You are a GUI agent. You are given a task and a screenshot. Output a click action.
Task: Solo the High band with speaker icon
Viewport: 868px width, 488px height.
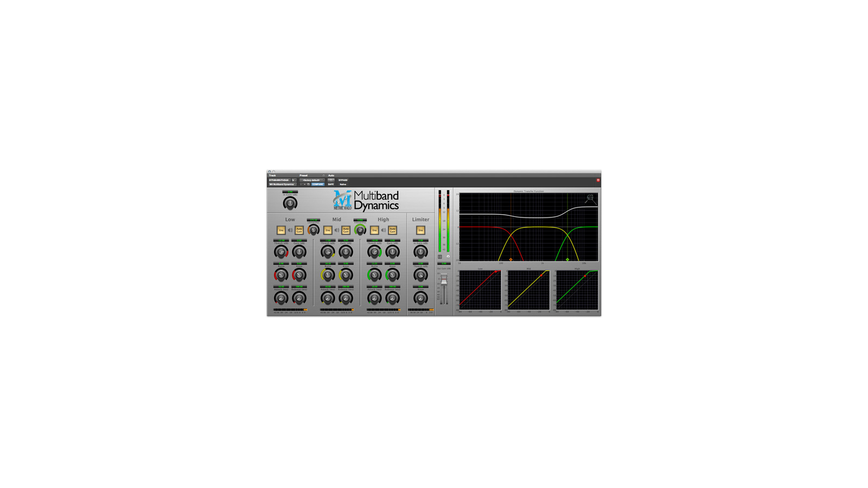383,230
